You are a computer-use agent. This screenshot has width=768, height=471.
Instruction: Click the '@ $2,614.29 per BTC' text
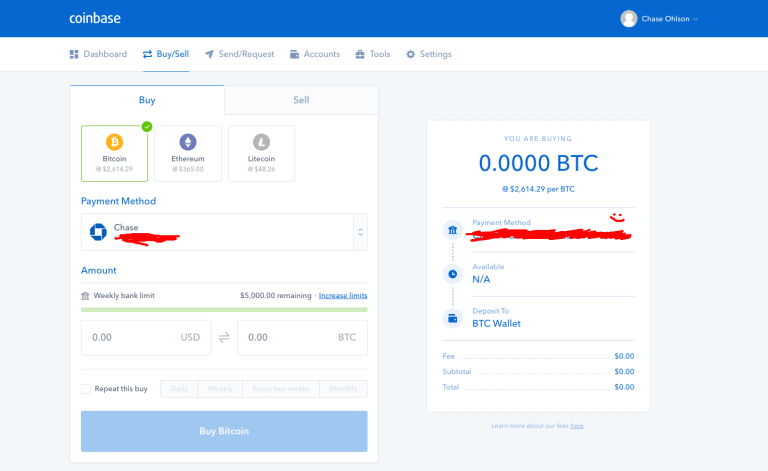click(x=538, y=189)
